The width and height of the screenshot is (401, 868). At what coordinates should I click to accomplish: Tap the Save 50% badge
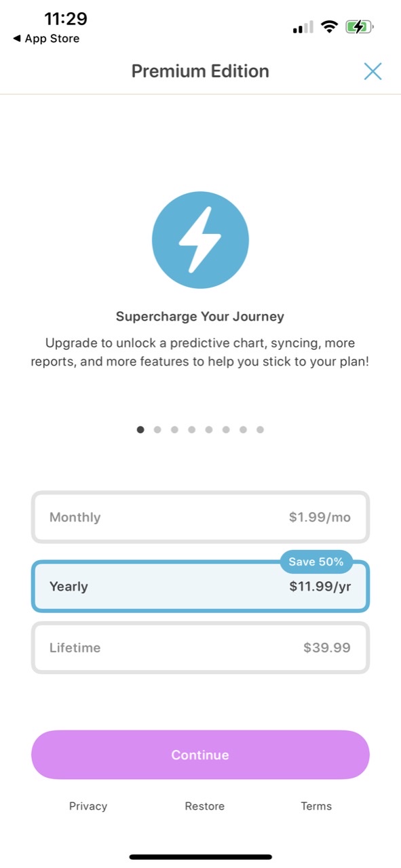(x=316, y=561)
